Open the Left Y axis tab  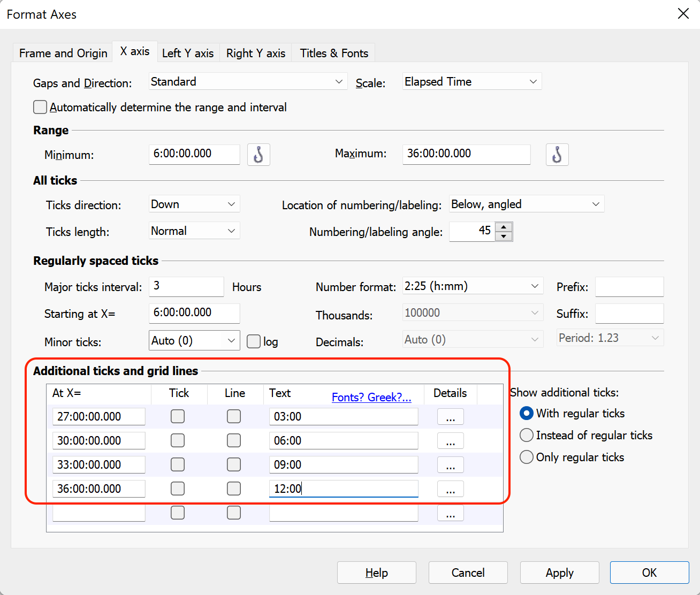(x=188, y=53)
